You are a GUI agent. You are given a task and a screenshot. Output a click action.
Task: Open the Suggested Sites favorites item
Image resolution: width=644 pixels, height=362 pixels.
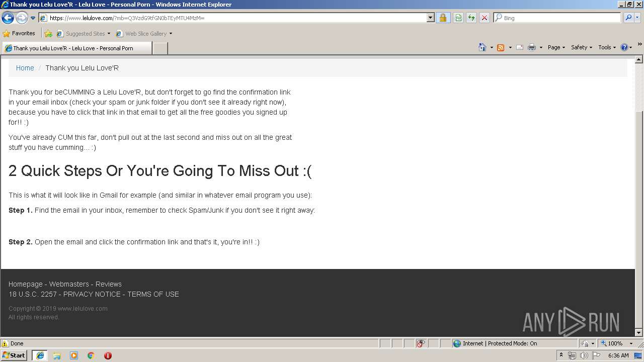[84, 34]
